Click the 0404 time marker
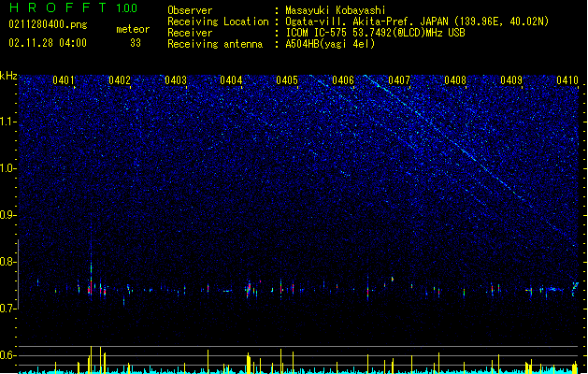This screenshot has width=588, height=374. pyautogui.click(x=231, y=79)
